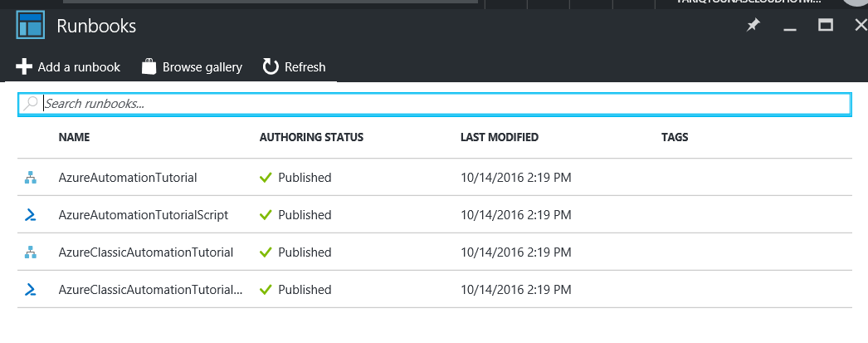Minimize the Runbooks blade

790,29
